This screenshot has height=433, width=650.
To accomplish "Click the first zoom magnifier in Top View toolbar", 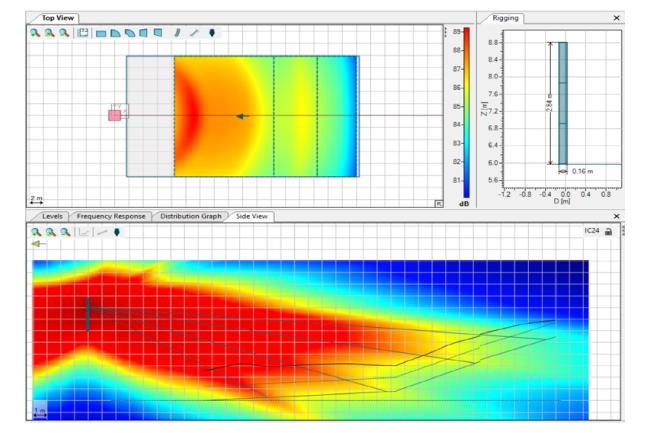I will pos(35,33).
